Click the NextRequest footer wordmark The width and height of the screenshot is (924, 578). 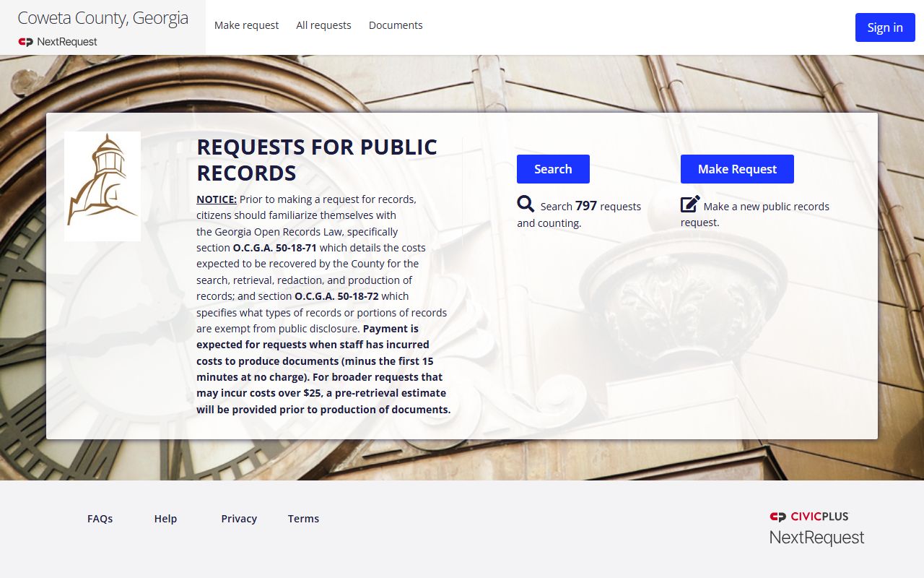click(x=816, y=538)
